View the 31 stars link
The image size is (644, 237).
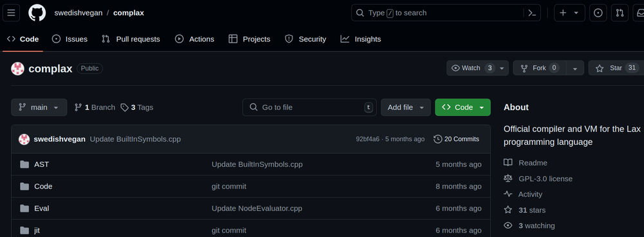click(x=532, y=211)
